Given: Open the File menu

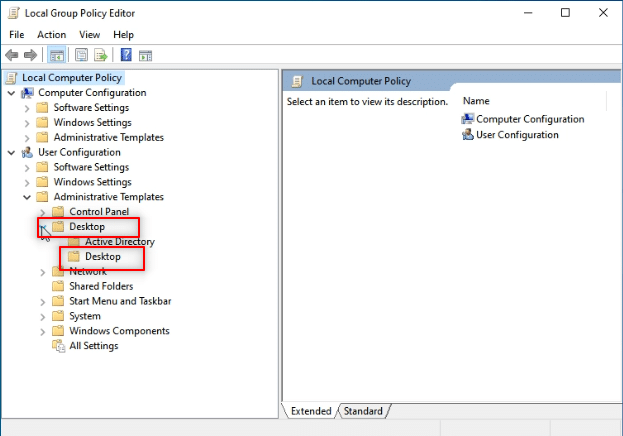Looking at the screenshot, I should click(17, 35).
